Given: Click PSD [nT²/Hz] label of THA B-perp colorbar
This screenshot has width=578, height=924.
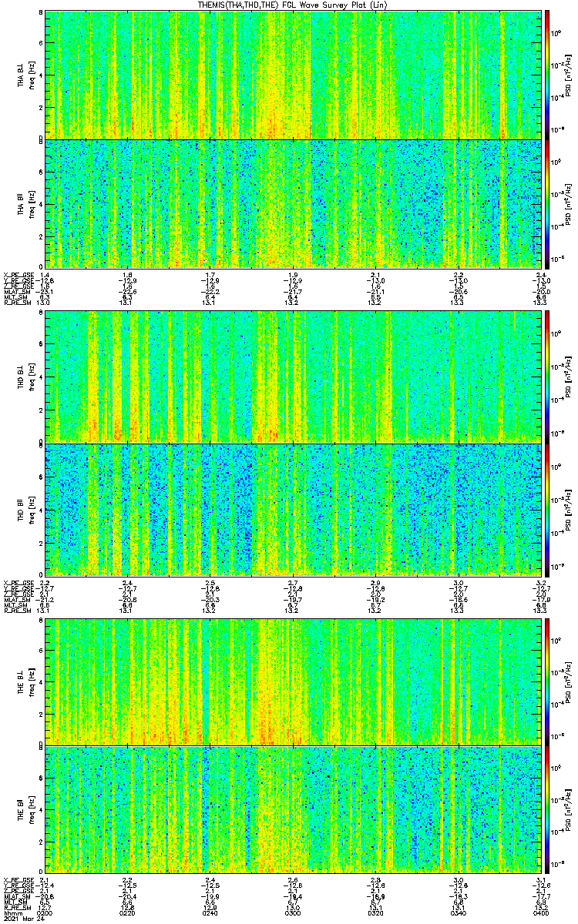Looking at the screenshot, I should point(568,75).
